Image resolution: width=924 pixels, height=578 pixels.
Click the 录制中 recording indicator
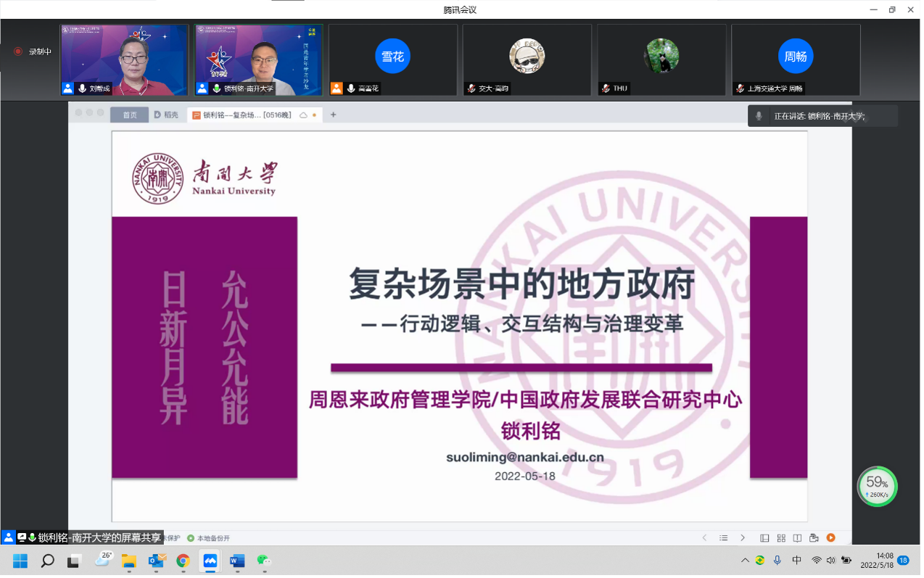click(33, 52)
